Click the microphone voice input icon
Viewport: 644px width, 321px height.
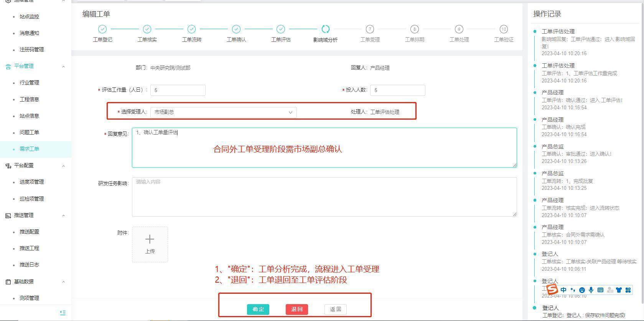[591, 290]
